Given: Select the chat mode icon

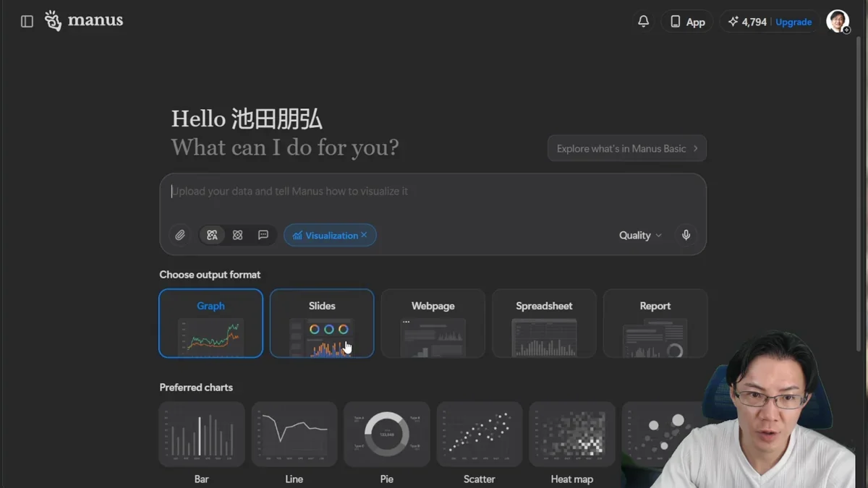Looking at the screenshot, I should point(263,235).
